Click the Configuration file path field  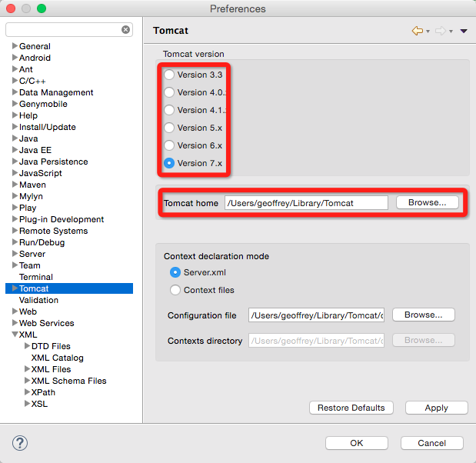point(316,315)
